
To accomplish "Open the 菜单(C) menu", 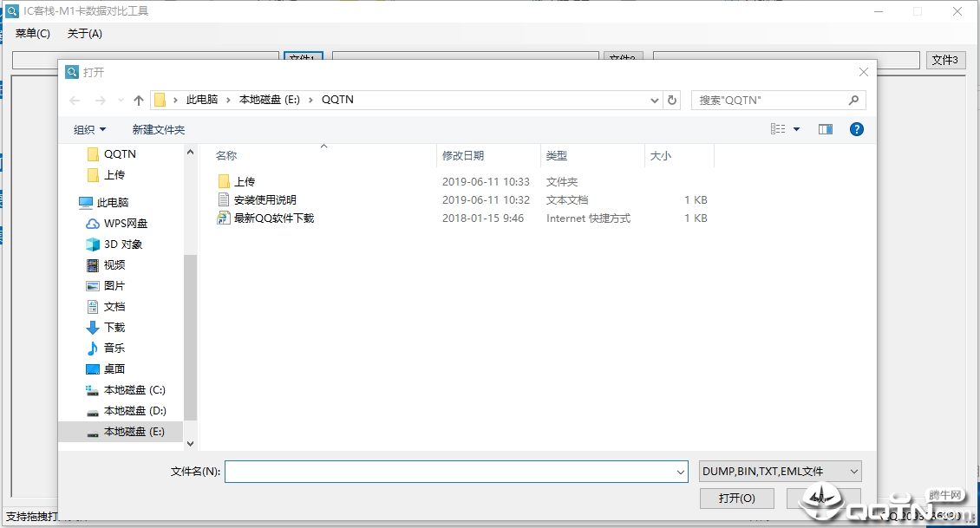I will [x=32, y=34].
